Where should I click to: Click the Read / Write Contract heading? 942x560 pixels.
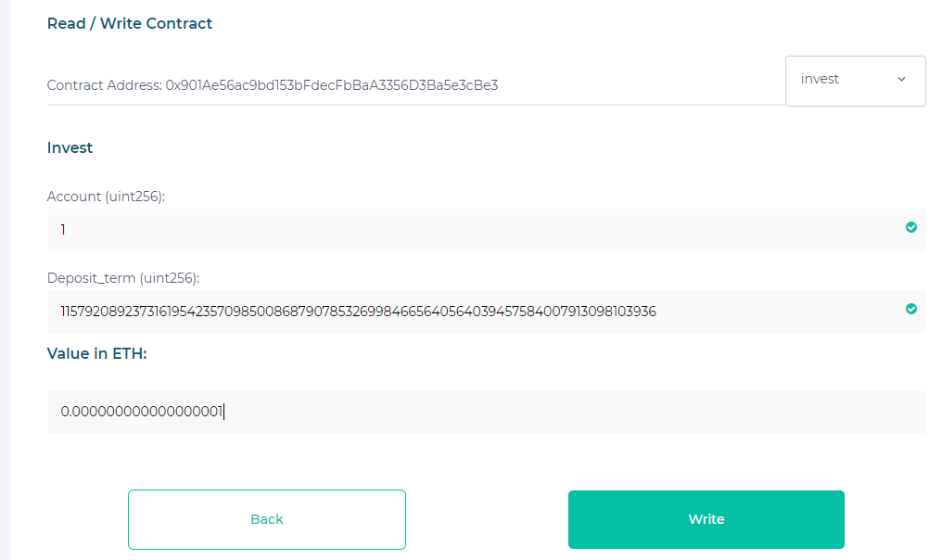coord(130,24)
